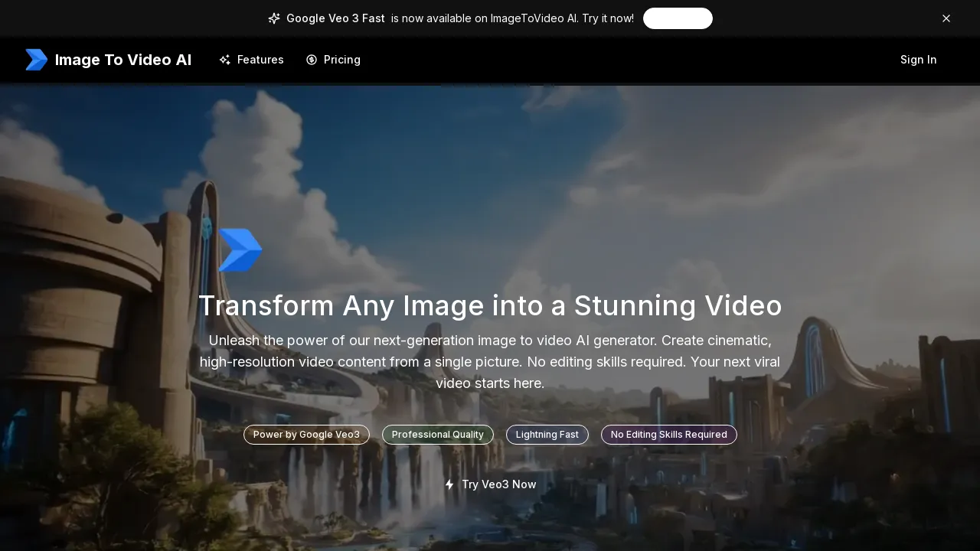Click the hero paragraph starting 'Unleash the power'
The width and height of the screenshot is (980, 551).
(x=490, y=362)
